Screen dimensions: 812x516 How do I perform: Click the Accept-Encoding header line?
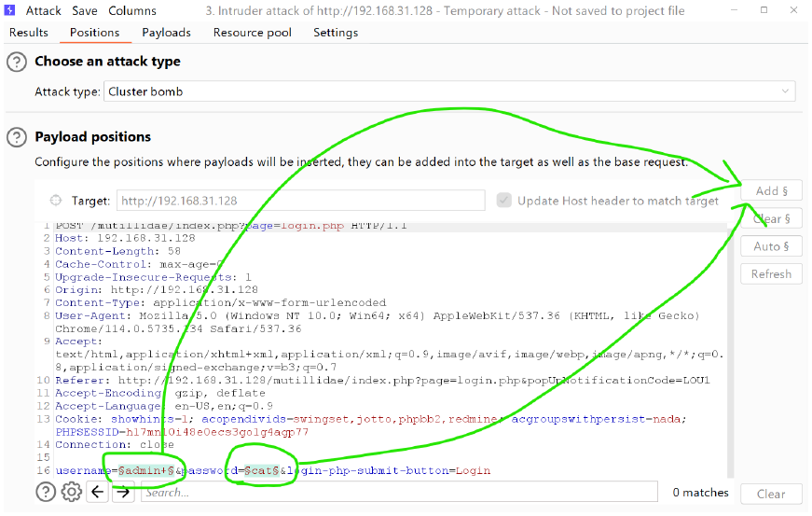click(x=160, y=393)
